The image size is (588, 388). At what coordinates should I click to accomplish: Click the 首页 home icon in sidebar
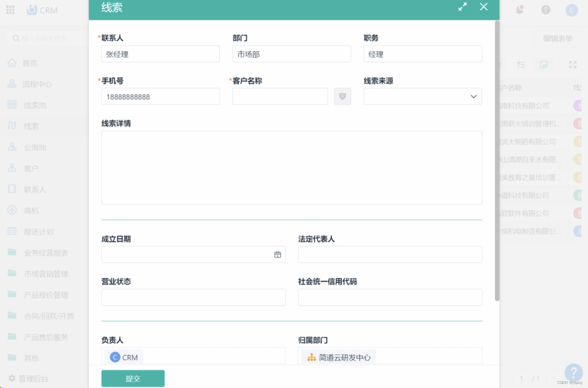click(12, 63)
